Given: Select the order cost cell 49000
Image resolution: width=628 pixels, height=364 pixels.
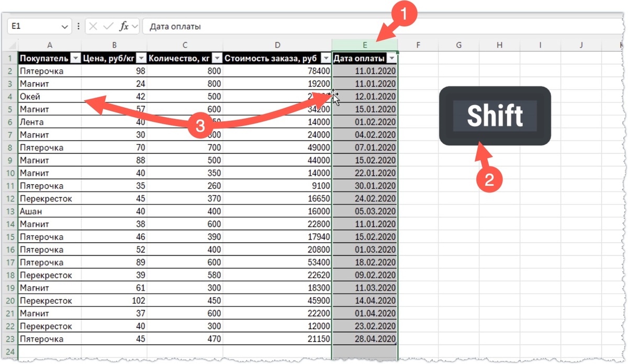Looking at the screenshot, I should tap(277, 147).
